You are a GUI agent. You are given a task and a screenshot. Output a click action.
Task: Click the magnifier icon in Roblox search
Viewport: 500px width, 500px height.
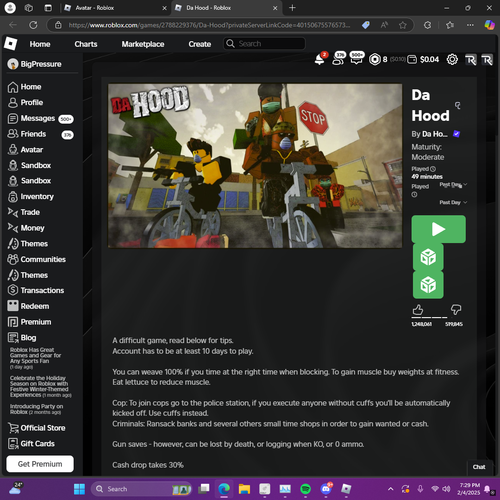(x=230, y=44)
